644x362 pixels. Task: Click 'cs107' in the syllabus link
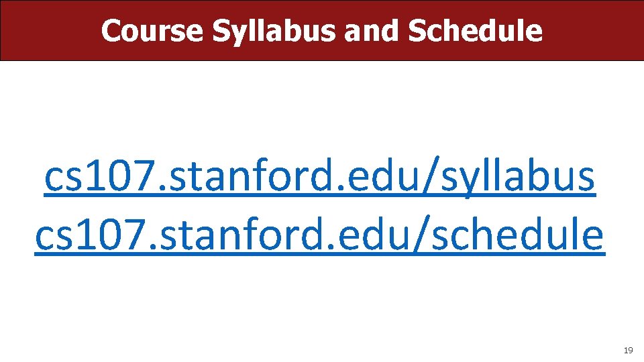pos(99,177)
